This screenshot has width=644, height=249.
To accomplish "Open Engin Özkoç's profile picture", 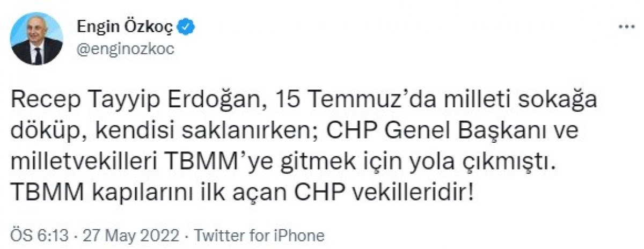I will click(36, 38).
